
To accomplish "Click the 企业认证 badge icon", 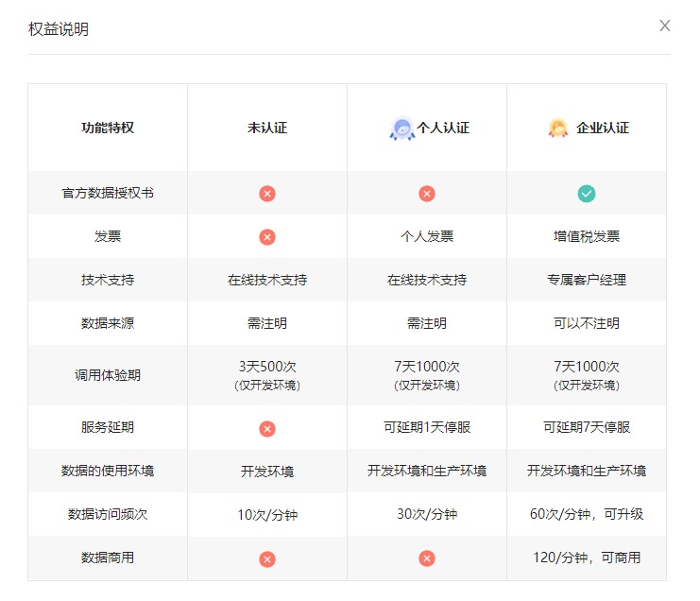I will click(558, 129).
